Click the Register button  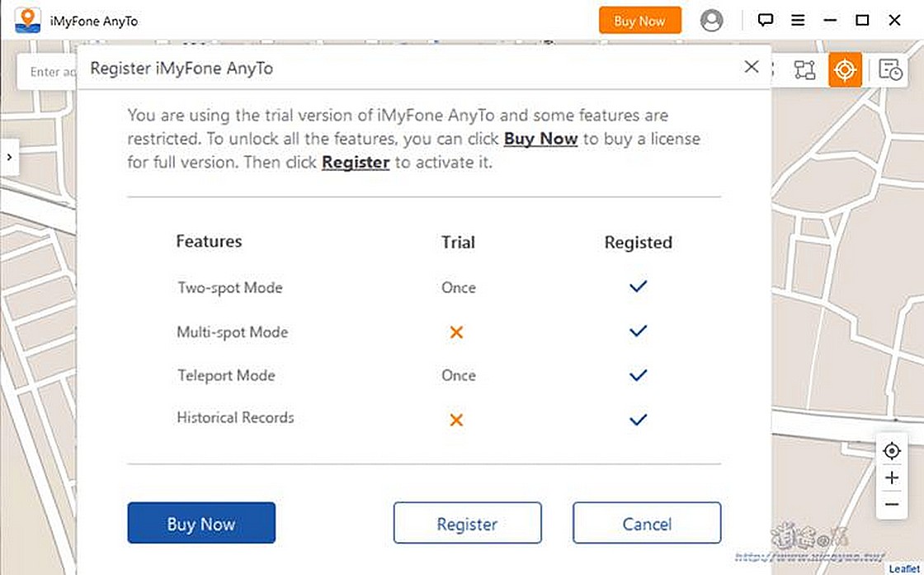pos(467,523)
